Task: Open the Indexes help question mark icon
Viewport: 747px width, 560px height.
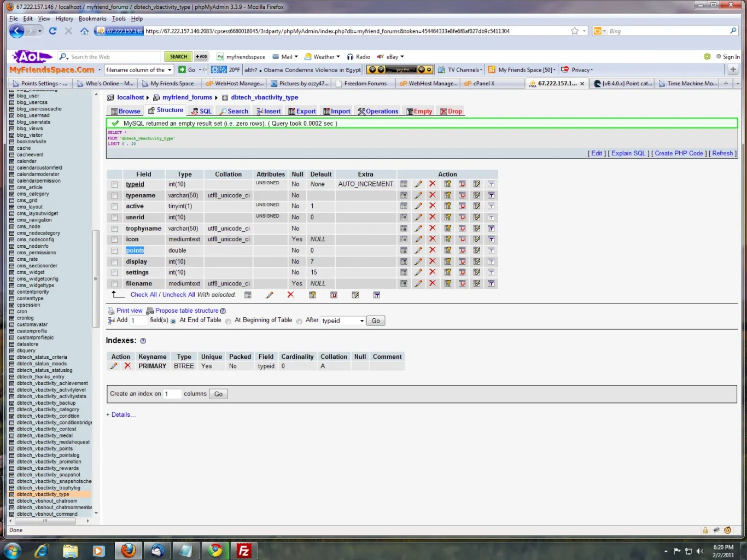Action: pos(143,341)
